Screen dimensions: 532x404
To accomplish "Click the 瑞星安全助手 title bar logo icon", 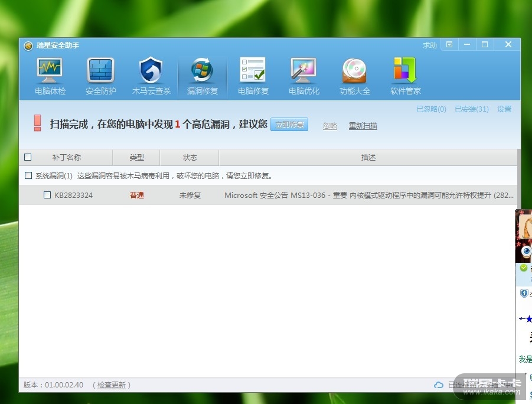I will pyautogui.click(x=28, y=45).
